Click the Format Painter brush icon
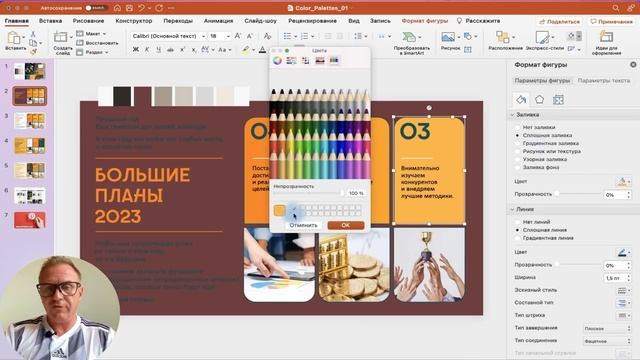 pyautogui.click(x=33, y=51)
